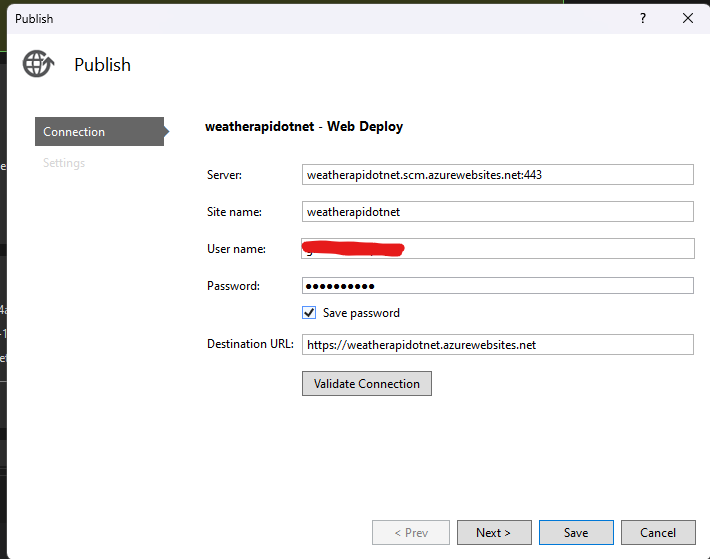Click the 'Password:' label

(233, 286)
